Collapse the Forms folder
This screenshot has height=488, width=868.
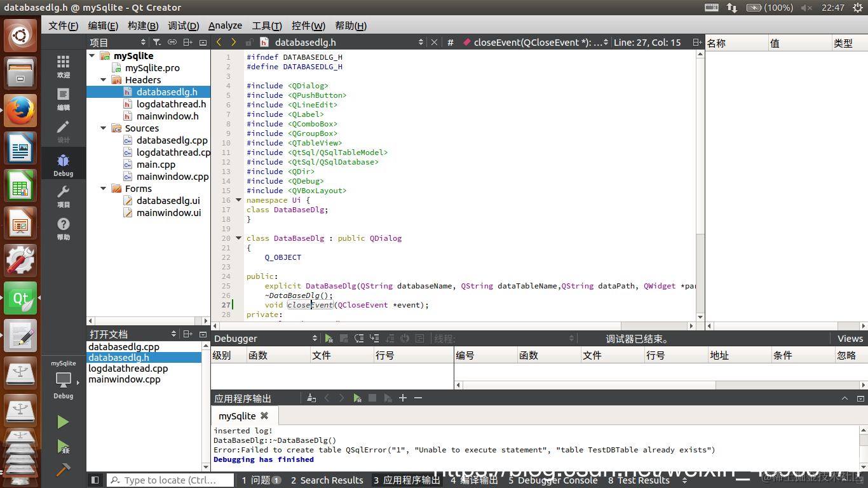tap(104, 189)
